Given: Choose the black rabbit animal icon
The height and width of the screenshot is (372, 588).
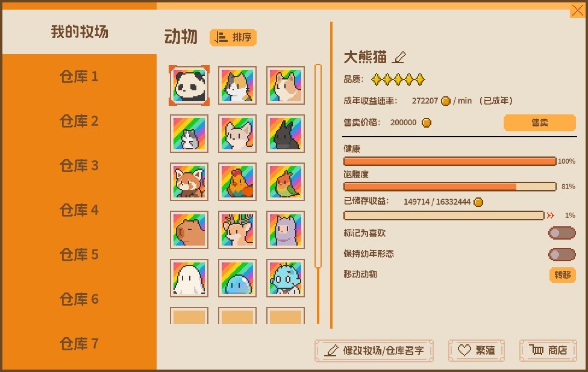Looking at the screenshot, I should tap(286, 134).
